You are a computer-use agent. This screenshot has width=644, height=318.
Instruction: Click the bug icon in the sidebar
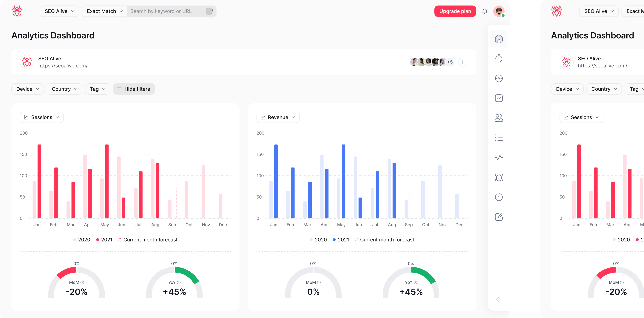click(498, 178)
